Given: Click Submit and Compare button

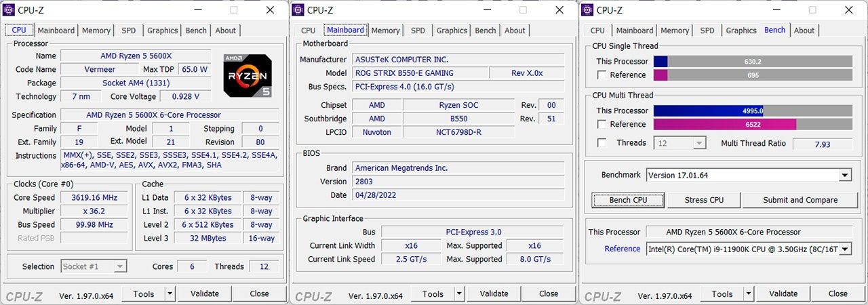Looking at the screenshot, I should pos(800,200).
